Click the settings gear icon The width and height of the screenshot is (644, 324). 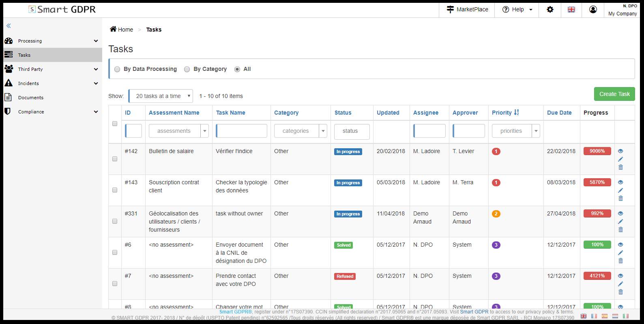(550, 9)
